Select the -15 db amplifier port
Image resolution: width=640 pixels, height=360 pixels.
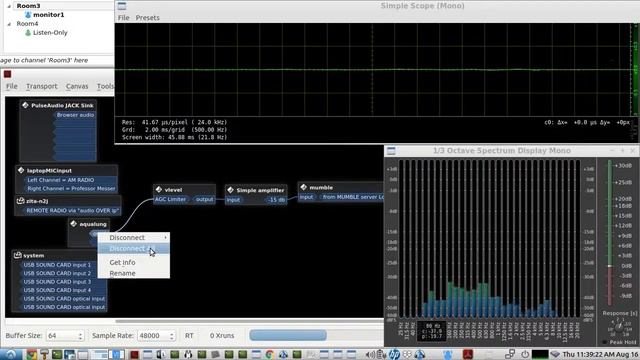click(276, 200)
